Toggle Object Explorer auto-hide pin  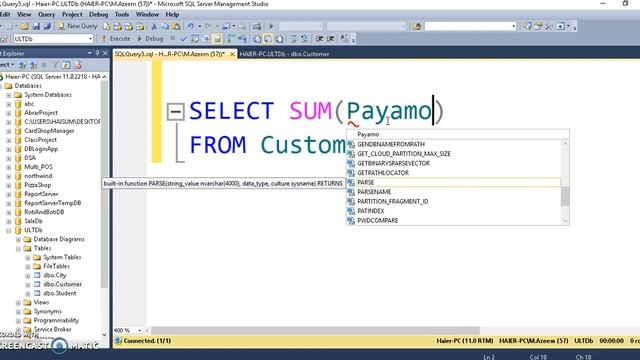[x=97, y=53]
